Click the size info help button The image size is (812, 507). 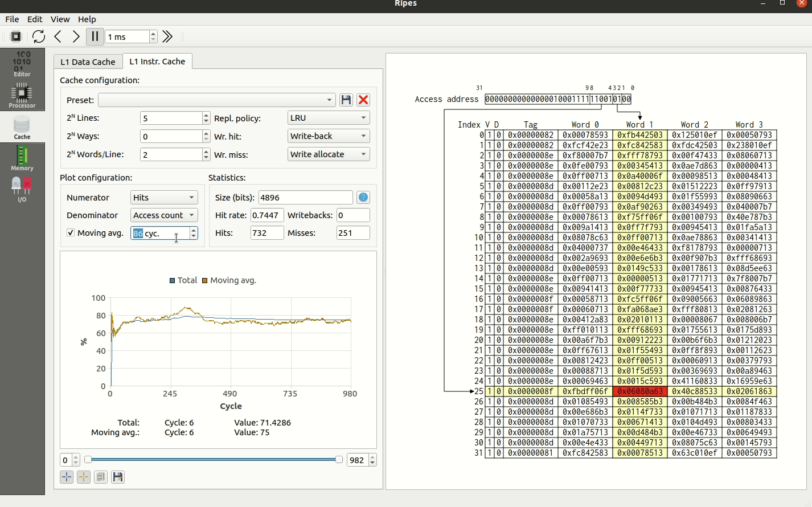[363, 198]
